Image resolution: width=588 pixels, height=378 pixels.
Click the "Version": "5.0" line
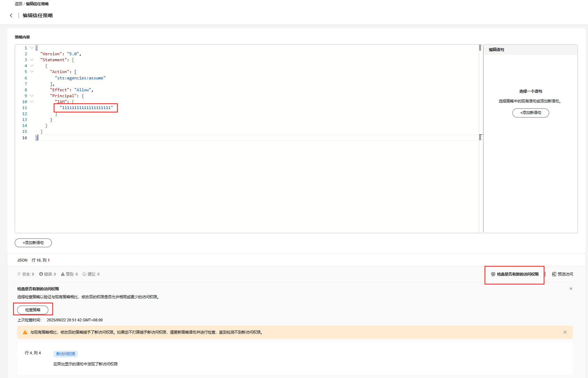[x=61, y=54]
